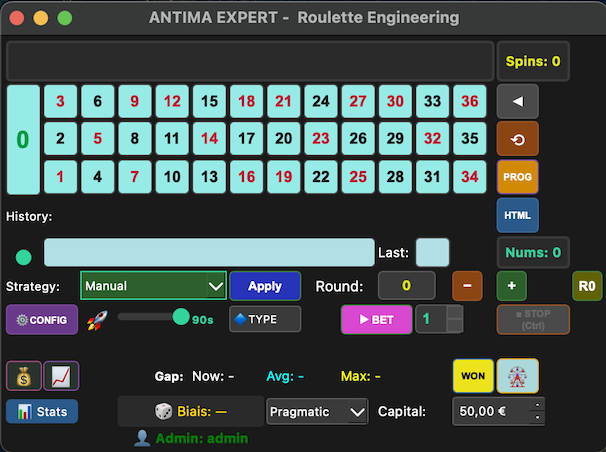Mark the bet as WON

(473, 376)
